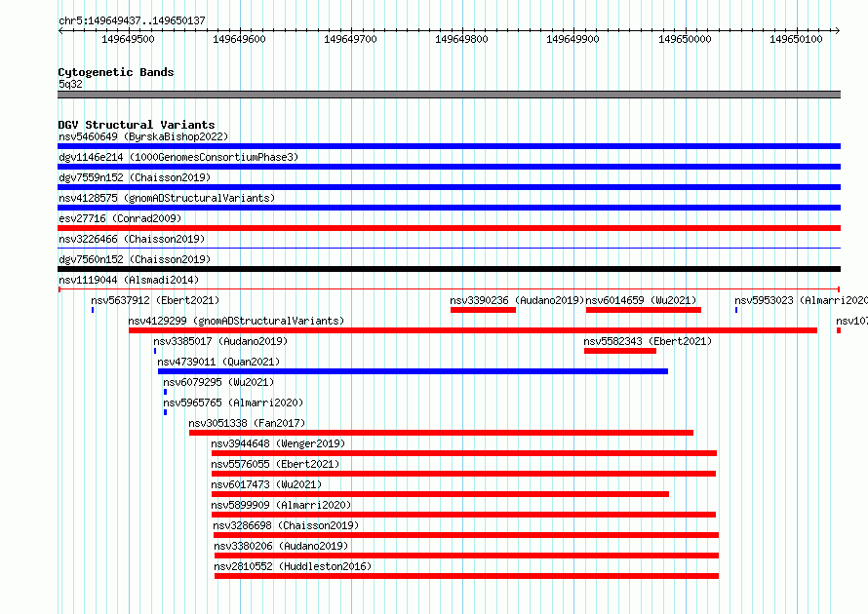
Task: Click the blue bar under nsv4128575
Action: [x=449, y=208]
